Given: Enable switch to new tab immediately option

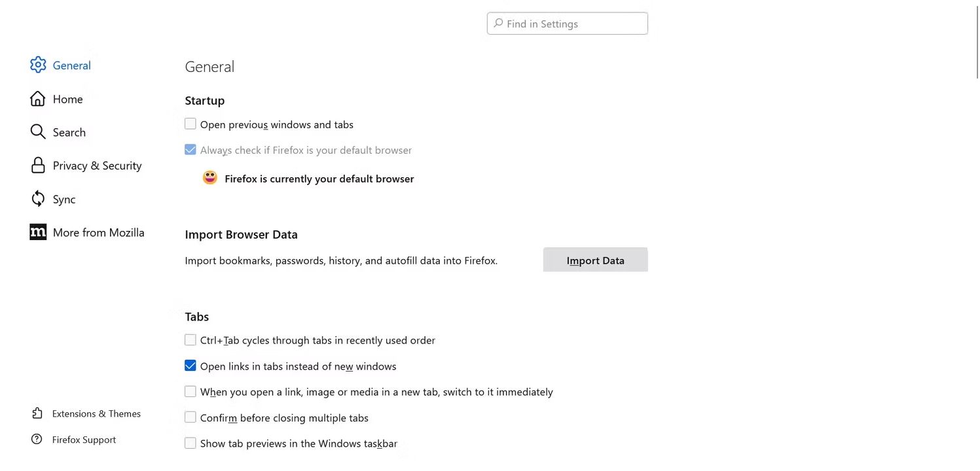Looking at the screenshot, I should pyautogui.click(x=191, y=391).
